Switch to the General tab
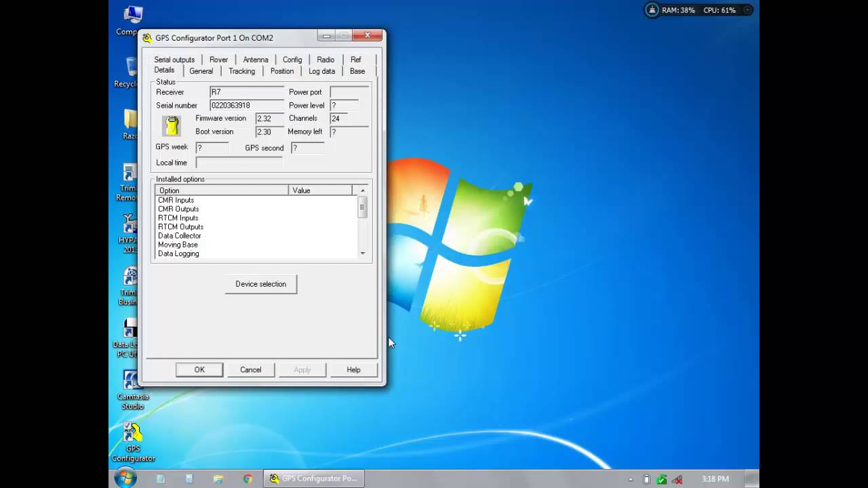The width and height of the screenshot is (868, 488). click(x=201, y=71)
